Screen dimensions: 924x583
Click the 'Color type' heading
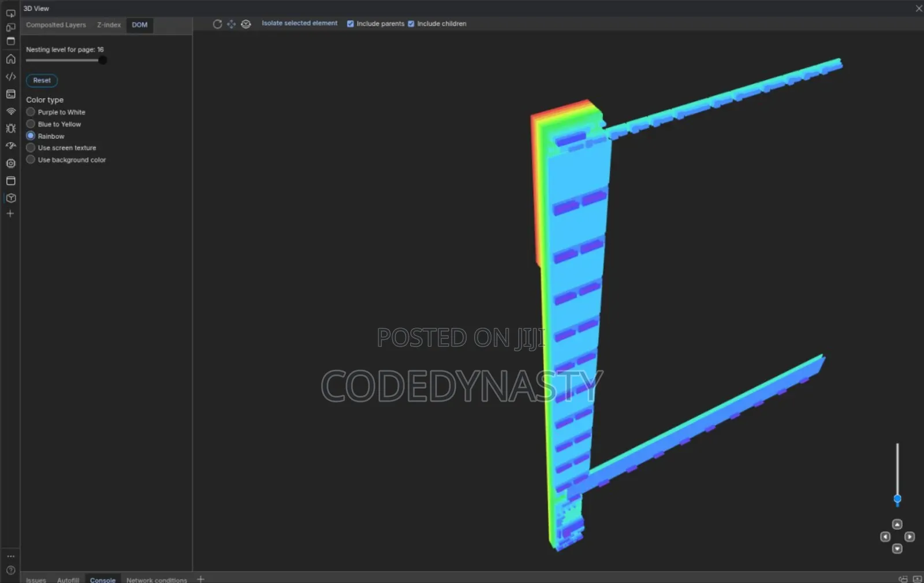44,100
